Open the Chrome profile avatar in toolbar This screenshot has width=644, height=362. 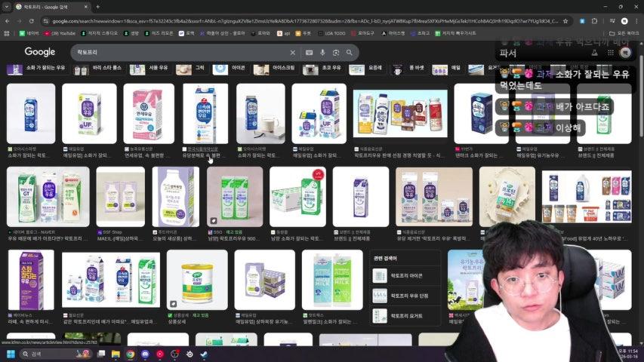[624, 21]
